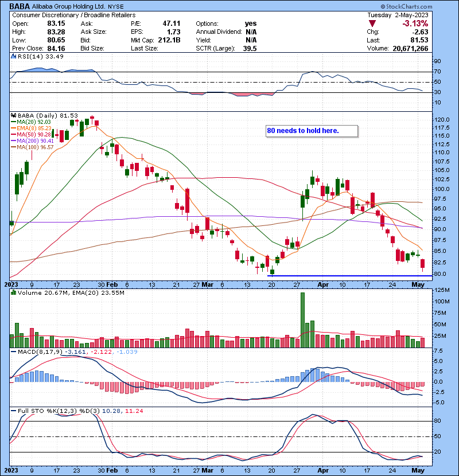The image size is (459, 476).
Task: Click the P/E value 47.11
Action: coord(172,24)
